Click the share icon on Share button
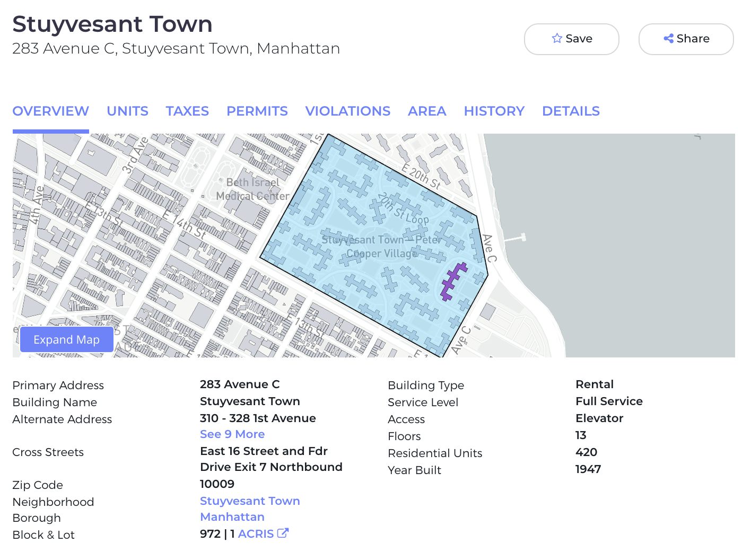Screen dimensions: 751x560 point(668,39)
